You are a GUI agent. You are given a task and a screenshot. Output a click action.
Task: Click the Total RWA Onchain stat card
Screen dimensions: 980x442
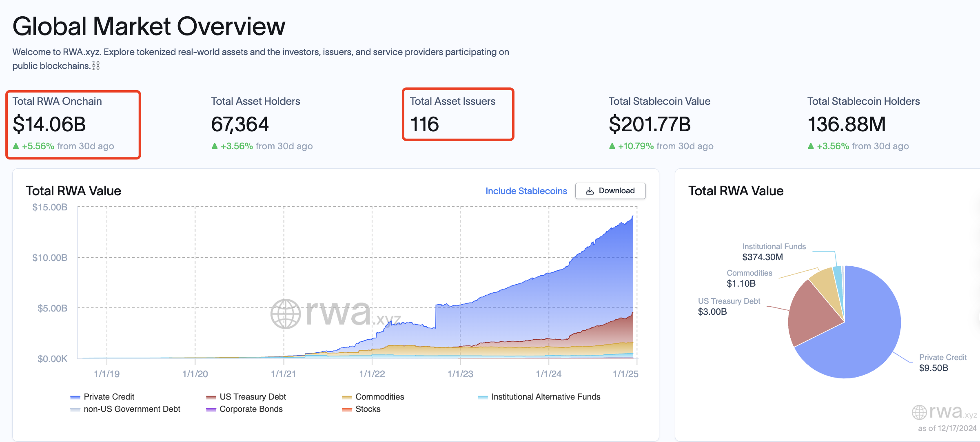(73, 124)
